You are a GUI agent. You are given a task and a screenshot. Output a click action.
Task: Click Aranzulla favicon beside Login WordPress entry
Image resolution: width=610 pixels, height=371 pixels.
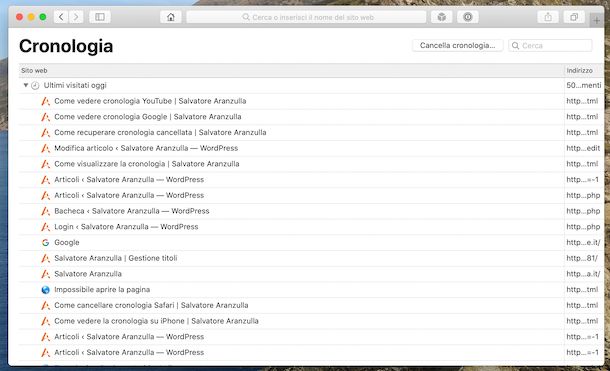pos(46,227)
